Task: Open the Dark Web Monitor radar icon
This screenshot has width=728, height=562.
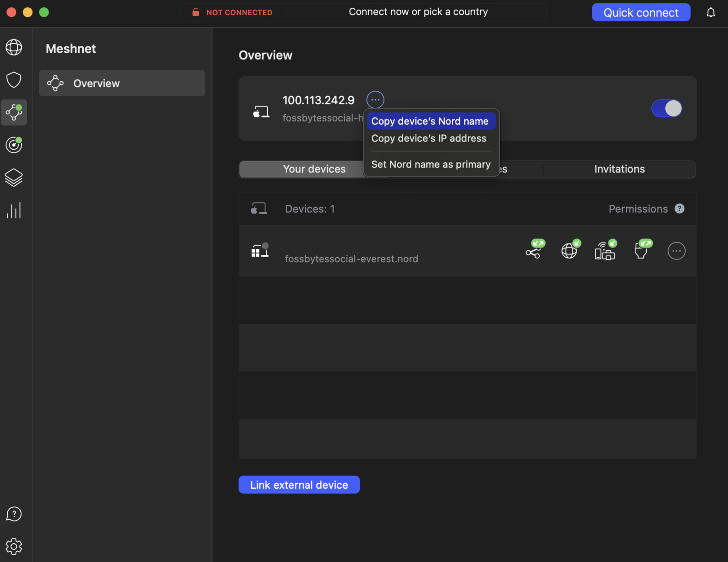Action: coord(14,145)
